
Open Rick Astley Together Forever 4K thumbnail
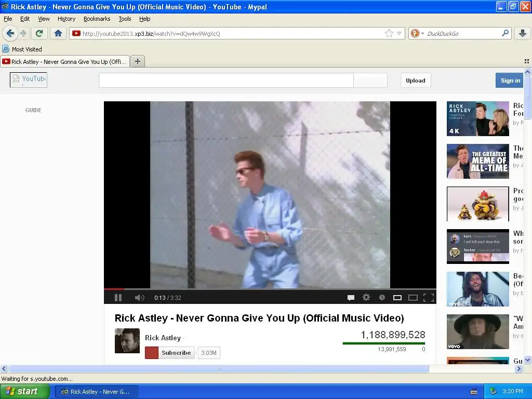point(478,119)
